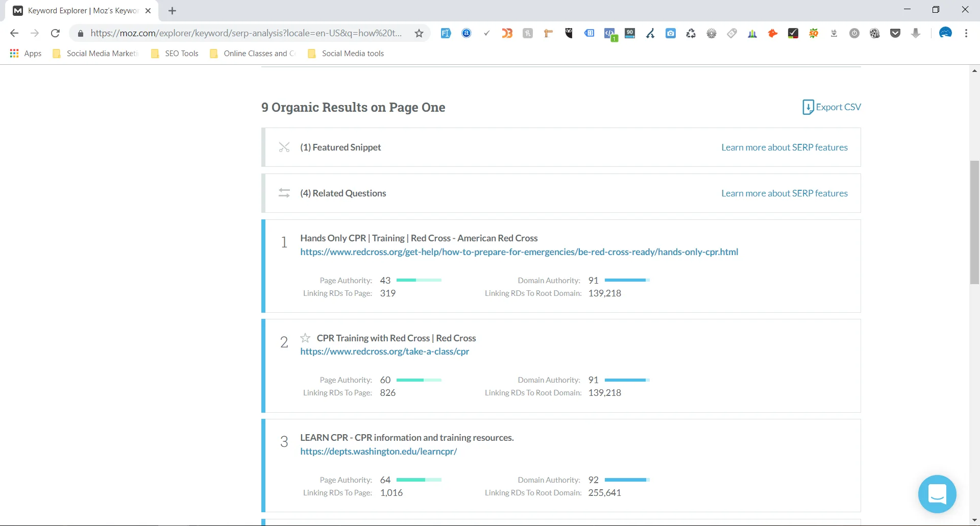980x526 pixels.
Task: Click Export CSV
Action: pos(831,107)
